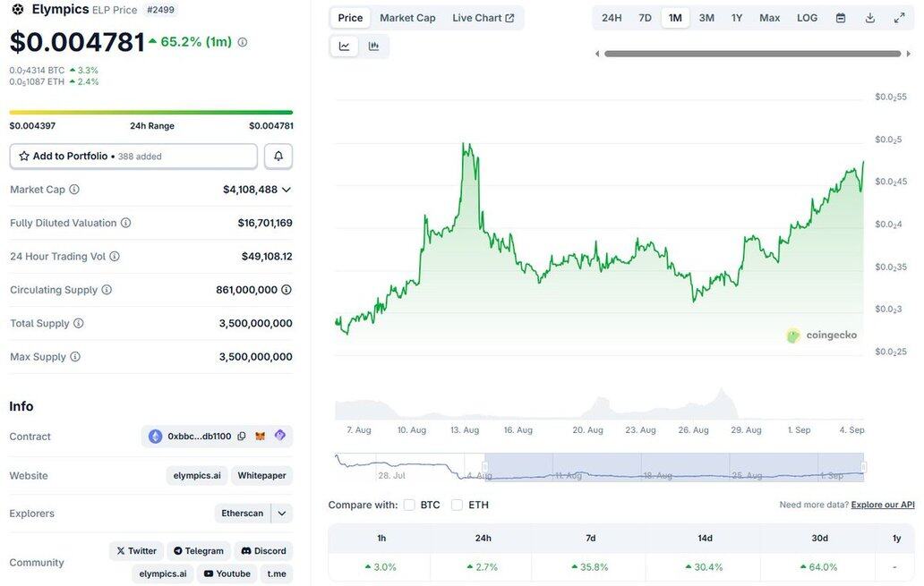Click the 24h Range price bar

click(150, 113)
